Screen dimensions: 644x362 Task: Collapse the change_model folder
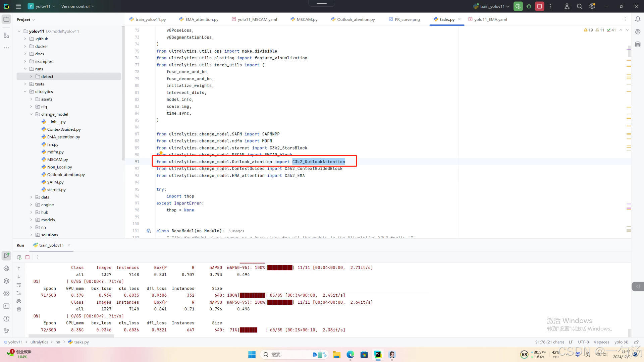(31, 114)
